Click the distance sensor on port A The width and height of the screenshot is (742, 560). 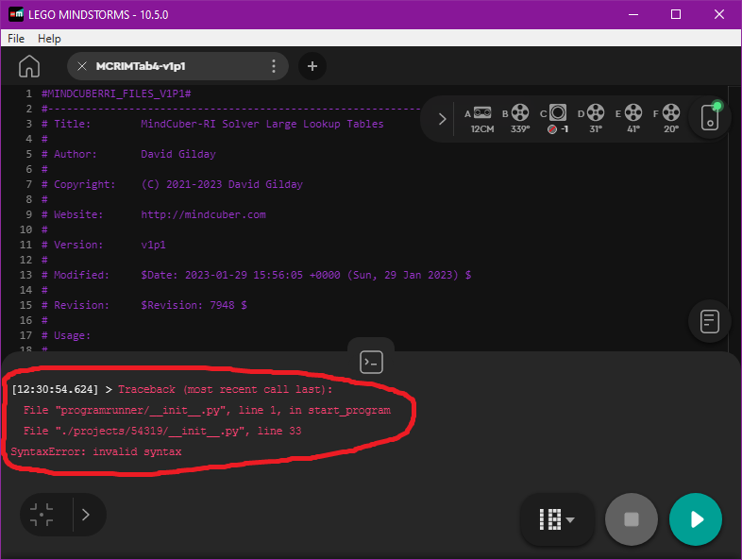[x=482, y=113]
